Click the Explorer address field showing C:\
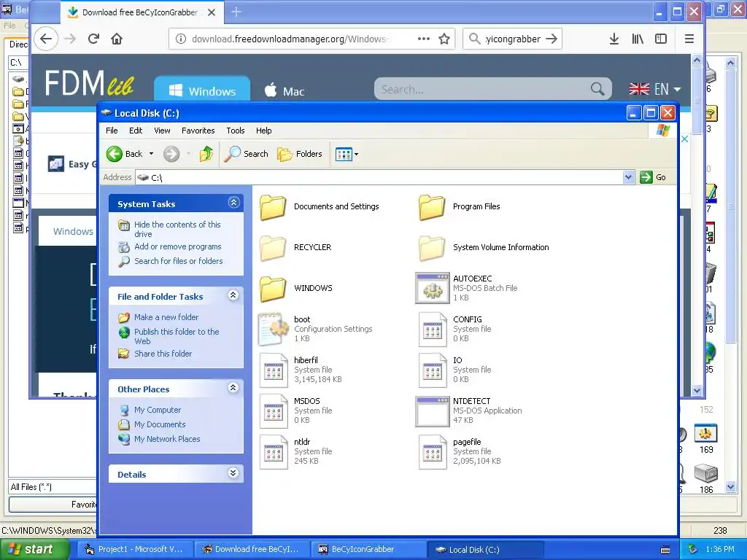747x560 pixels. (379, 177)
